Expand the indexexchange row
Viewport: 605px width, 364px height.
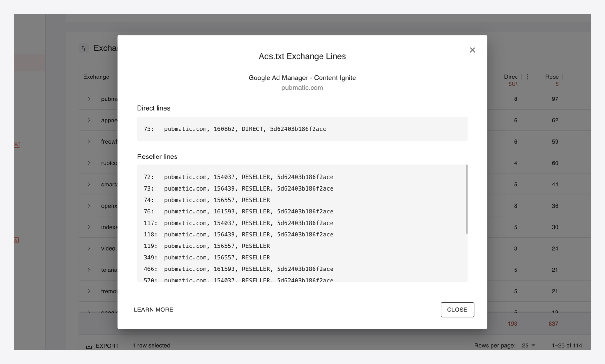point(89,227)
